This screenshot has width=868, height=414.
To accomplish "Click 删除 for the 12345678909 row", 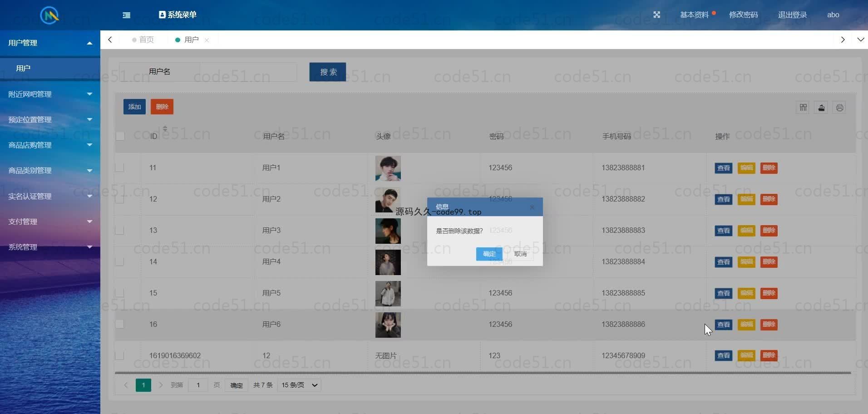I will (x=769, y=355).
